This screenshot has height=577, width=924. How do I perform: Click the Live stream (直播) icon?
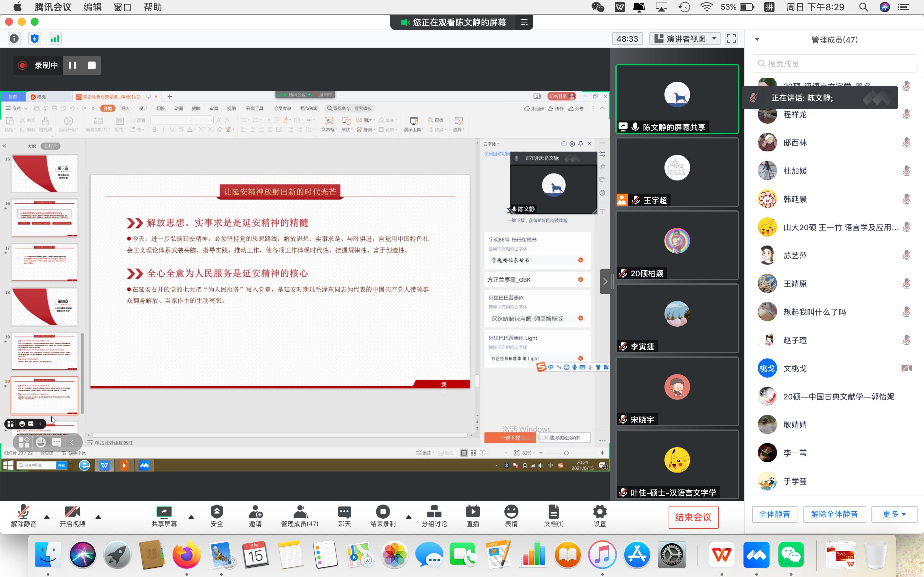tap(473, 512)
